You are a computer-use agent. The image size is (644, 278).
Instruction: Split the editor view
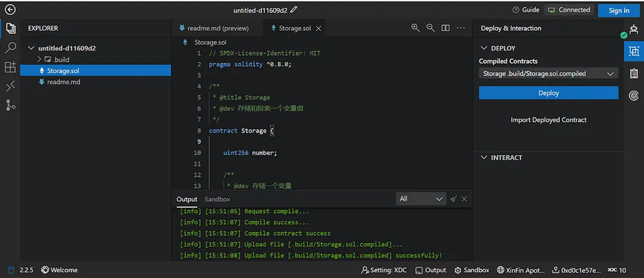pyautogui.click(x=445, y=28)
